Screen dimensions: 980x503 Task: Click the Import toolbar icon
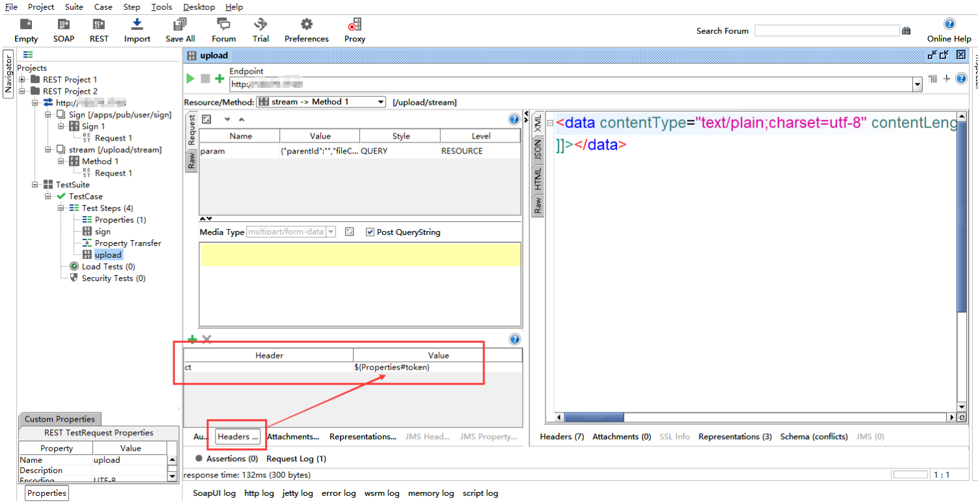[137, 25]
